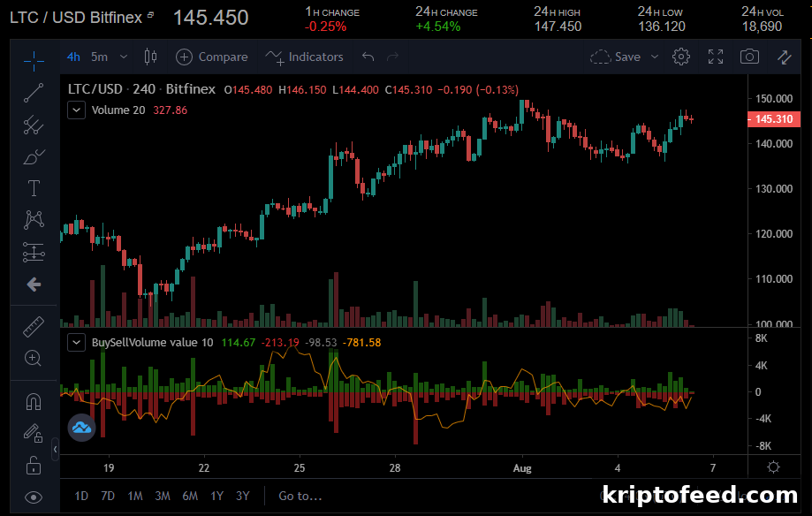Collapse the Volume 20 indicator legend

point(76,110)
